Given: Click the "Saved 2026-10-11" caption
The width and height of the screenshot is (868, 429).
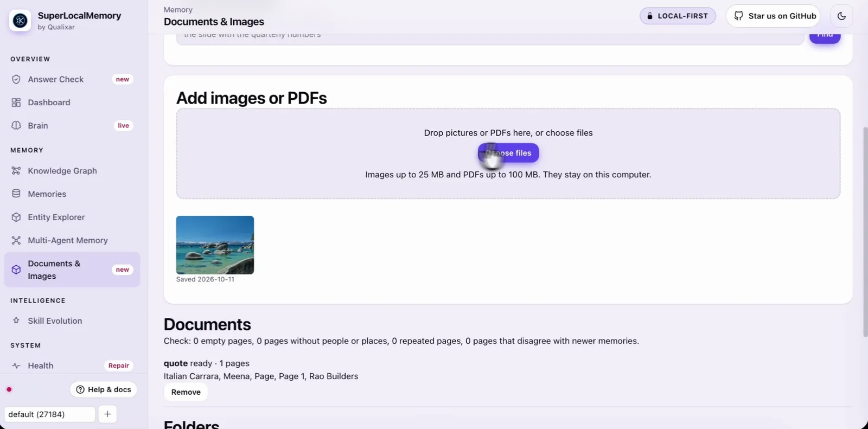Looking at the screenshot, I should pos(205,279).
